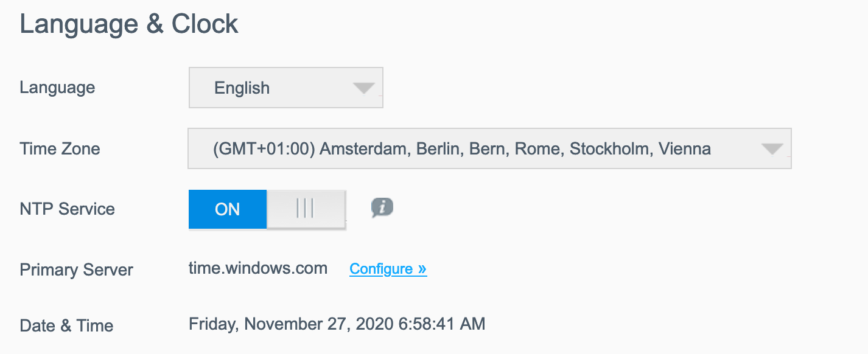Click the double-arrow after Configure
Screen dimensions: 868x354
coord(422,269)
